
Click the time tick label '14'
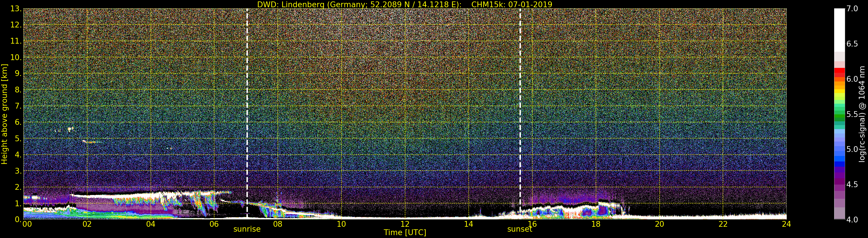[x=468, y=224]
